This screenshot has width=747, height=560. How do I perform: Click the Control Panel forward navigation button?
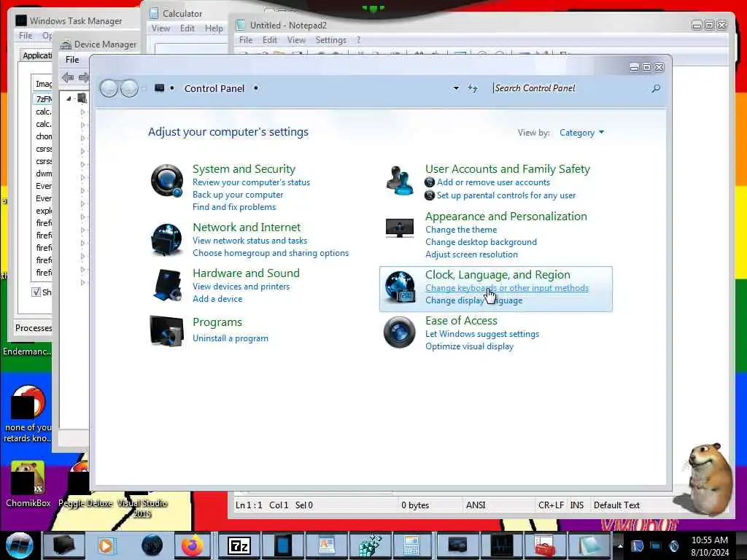129,88
